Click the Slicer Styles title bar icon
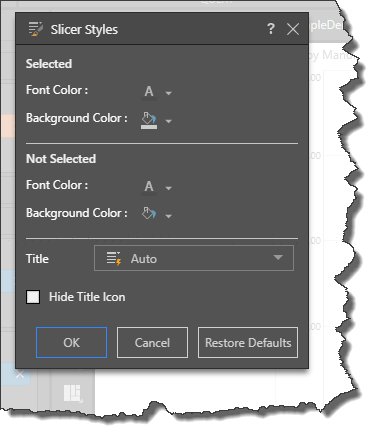The width and height of the screenshot is (381, 444). pyautogui.click(x=36, y=29)
